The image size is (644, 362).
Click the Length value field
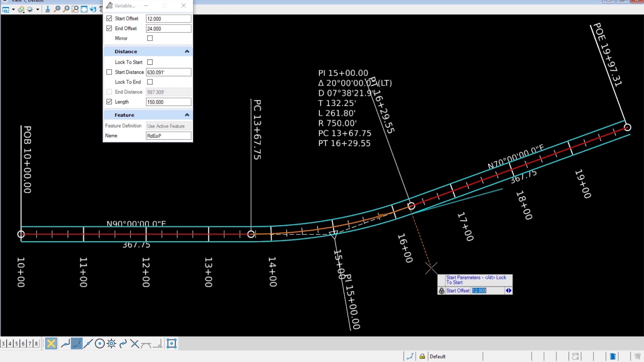coord(169,102)
